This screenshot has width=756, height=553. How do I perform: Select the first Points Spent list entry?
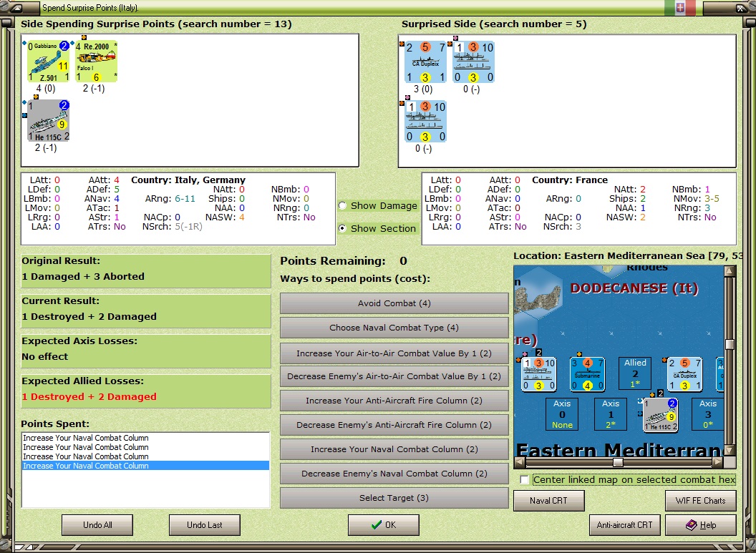tap(145, 438)
